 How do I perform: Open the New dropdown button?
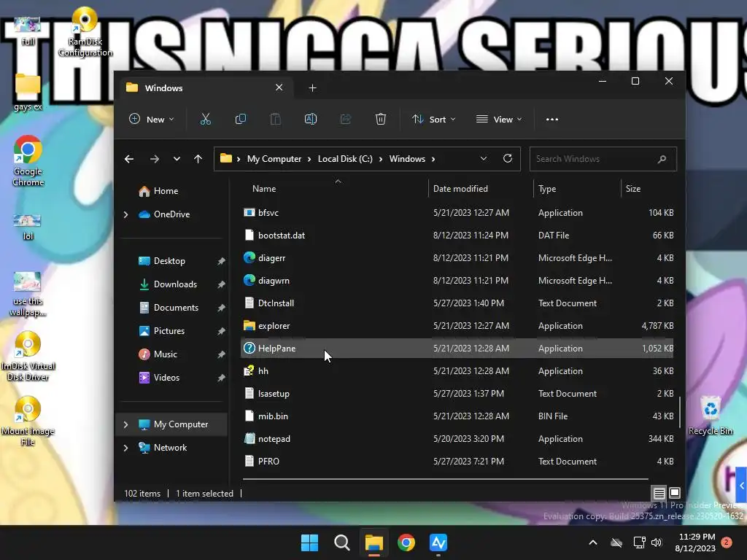[152, 119]
